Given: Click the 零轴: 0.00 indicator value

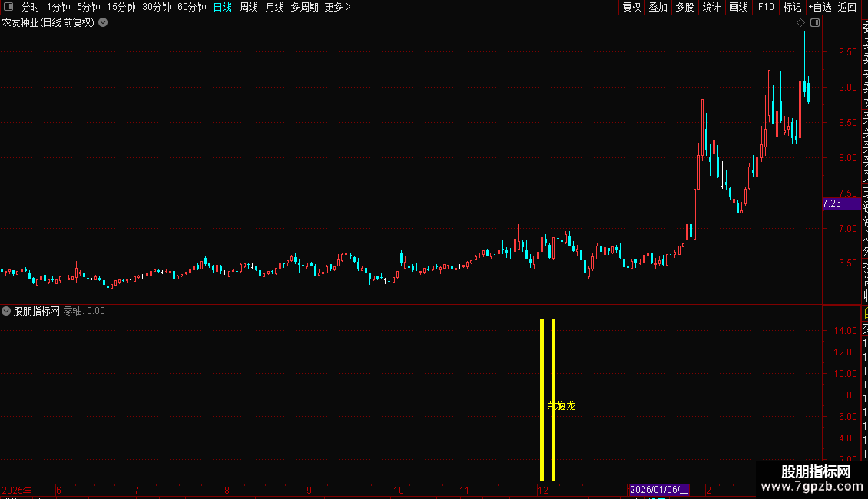Looking at the screenshot, I should pos(84,311).
